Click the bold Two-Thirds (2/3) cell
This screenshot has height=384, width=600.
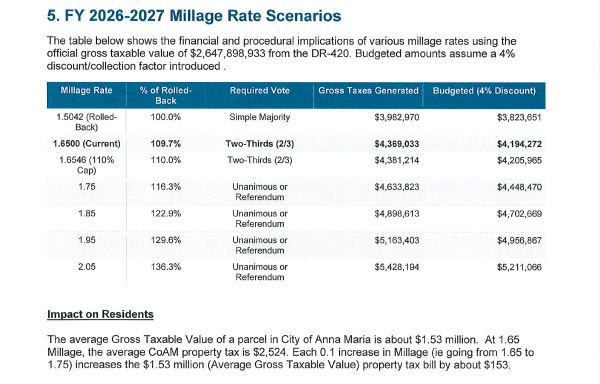point(259,144)
